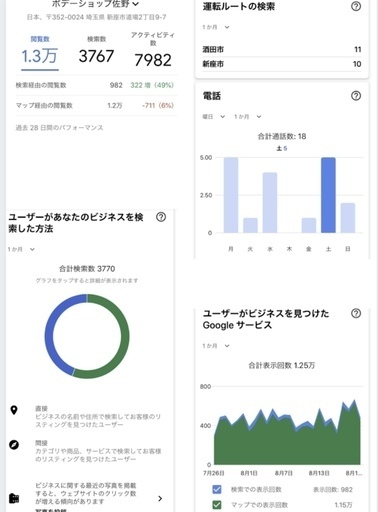
Task: Select the 閲覧数 1.3万 tab
Action: coord(40,52)
